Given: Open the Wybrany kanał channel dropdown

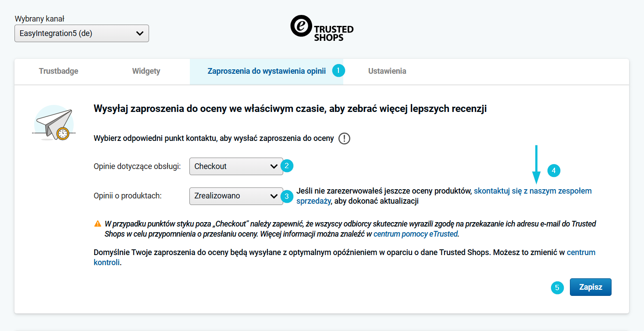Looking at the screenshot, I should point(82,33).
